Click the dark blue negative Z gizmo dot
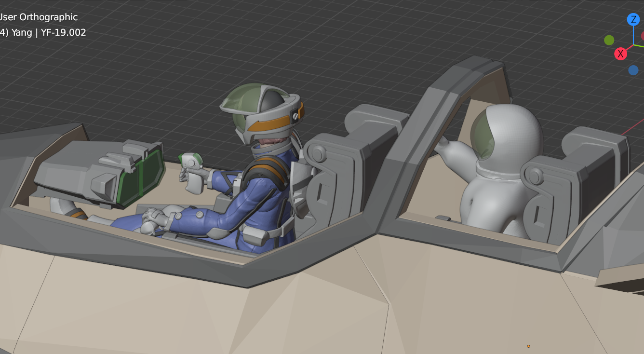 (x=633, y=70)
